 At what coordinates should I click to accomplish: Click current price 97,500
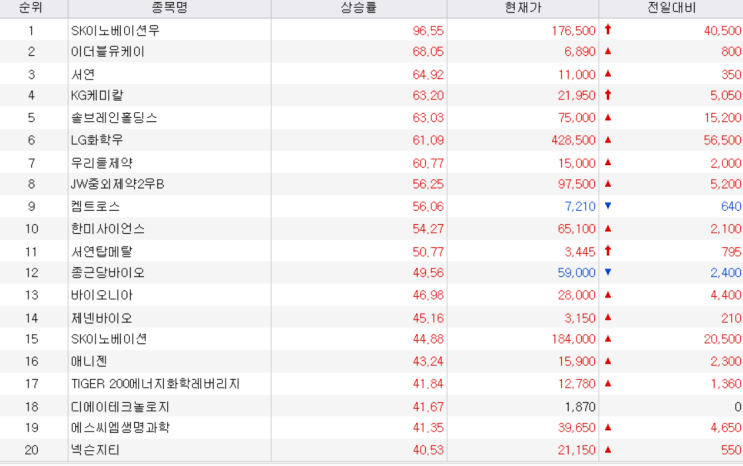577,184
